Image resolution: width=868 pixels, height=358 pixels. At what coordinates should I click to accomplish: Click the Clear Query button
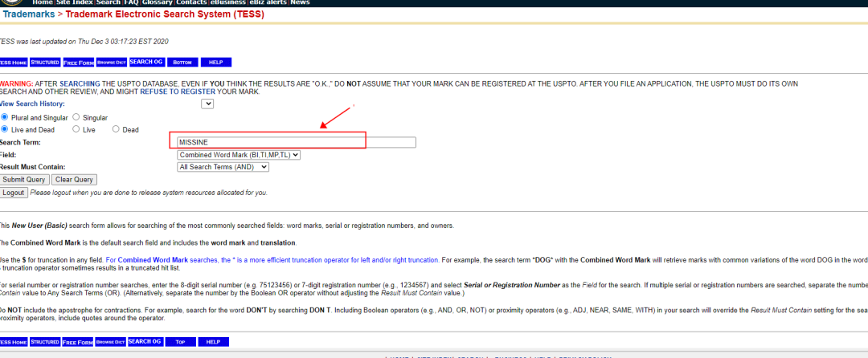[x=74, y=180]
